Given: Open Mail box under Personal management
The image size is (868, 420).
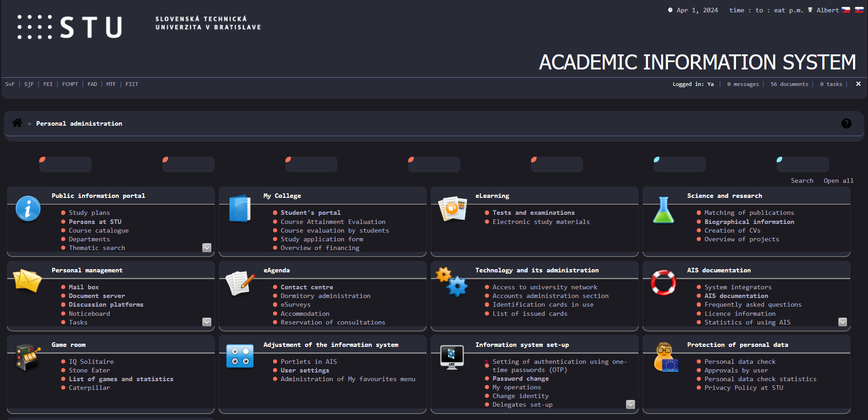Looking at the screenshot, I should (x=84, y=287).
